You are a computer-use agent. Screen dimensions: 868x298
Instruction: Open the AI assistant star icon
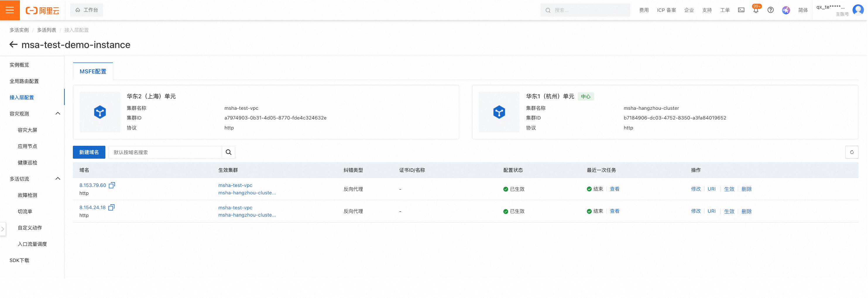tap(786, 10)
